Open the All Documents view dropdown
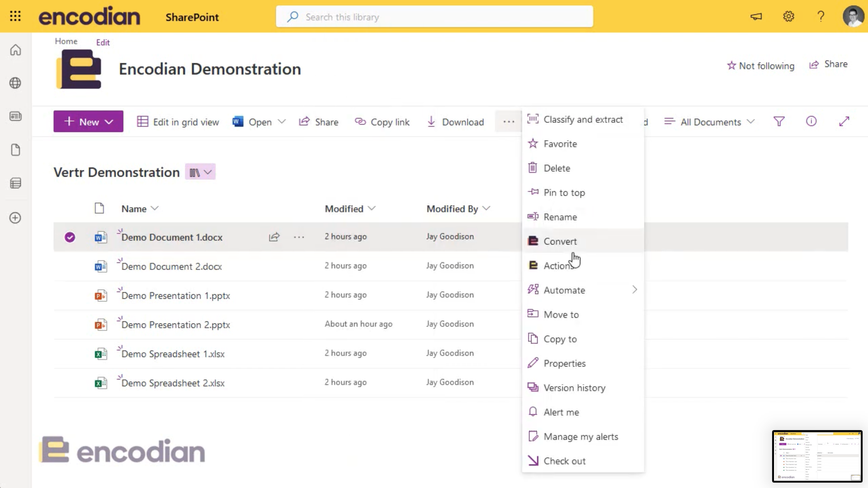The image size is (868, 488). (x=709, y=122)
